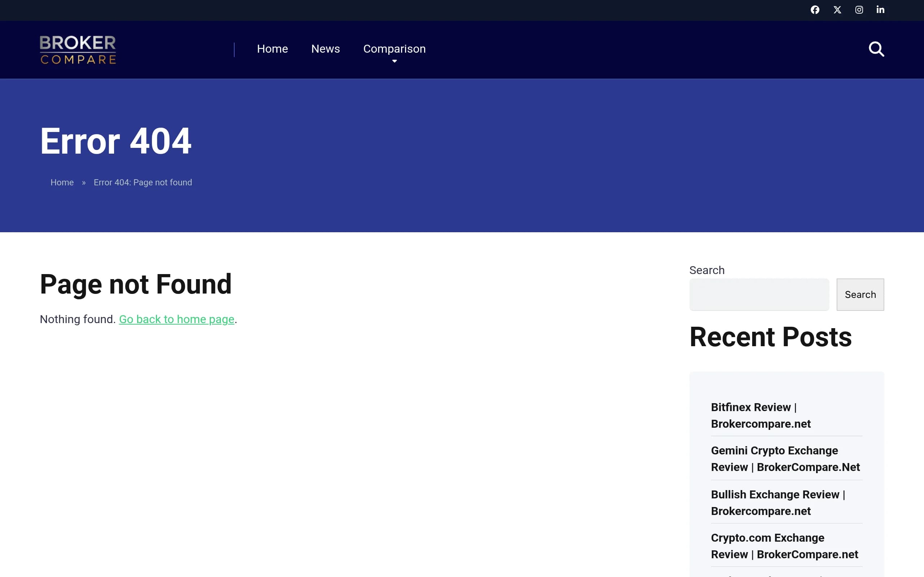This screenshot has width=924, height=577.
Task: Open the Bitfinex Review recent post
Action: click(x=760, y=415)
